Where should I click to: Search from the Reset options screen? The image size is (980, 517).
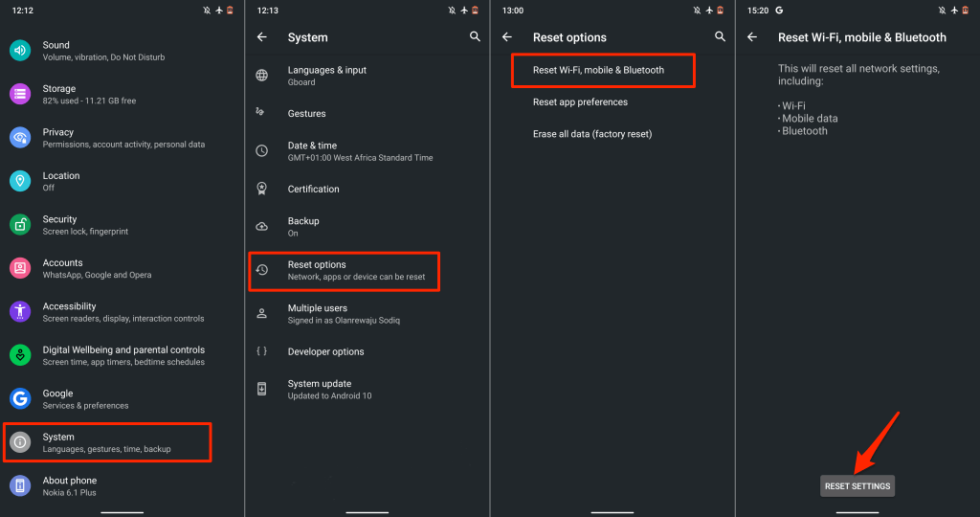tap(721, 37)
